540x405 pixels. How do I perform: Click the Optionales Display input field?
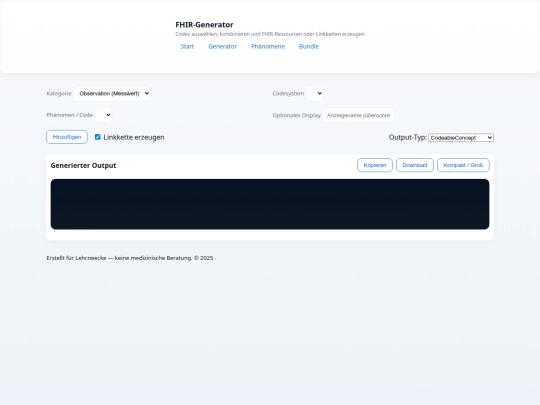point(358,115)
